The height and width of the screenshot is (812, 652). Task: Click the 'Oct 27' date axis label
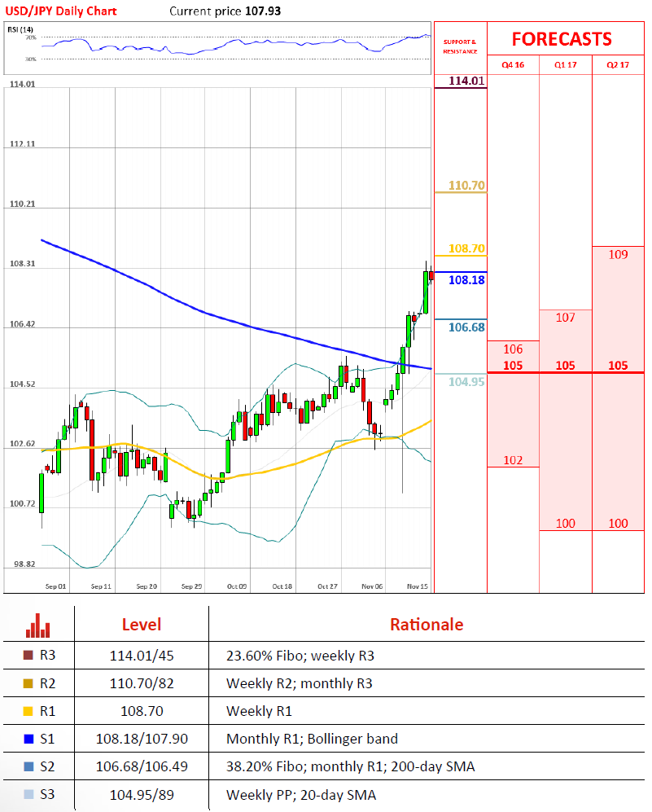tap(327, 586)
